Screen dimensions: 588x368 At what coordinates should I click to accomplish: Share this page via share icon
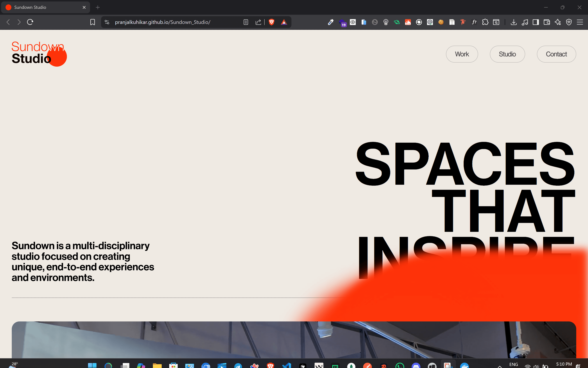click(x=258, y=22)
